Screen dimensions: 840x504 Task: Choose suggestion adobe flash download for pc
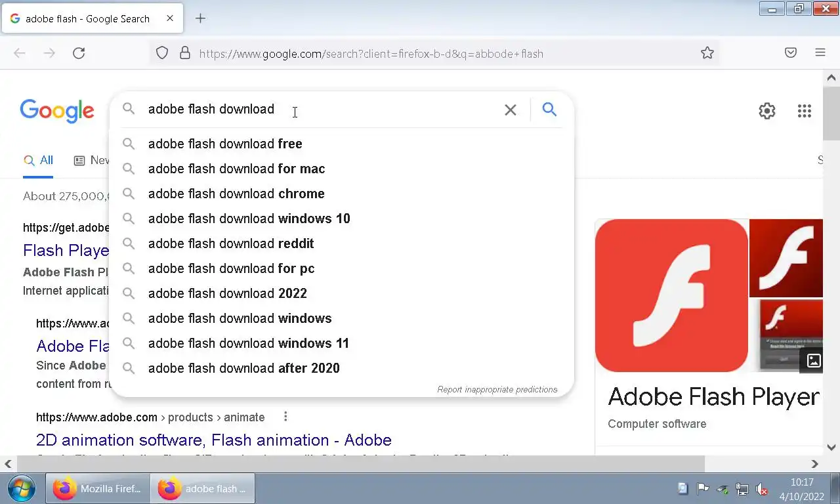point(341,268)
